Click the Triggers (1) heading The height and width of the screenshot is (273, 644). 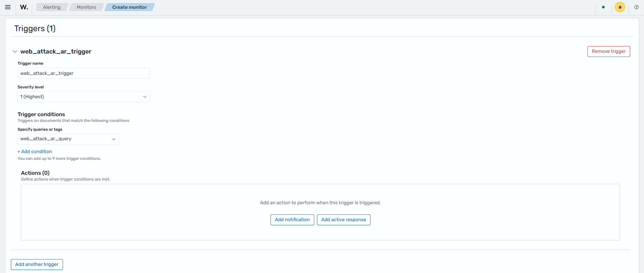click(35, 28)
